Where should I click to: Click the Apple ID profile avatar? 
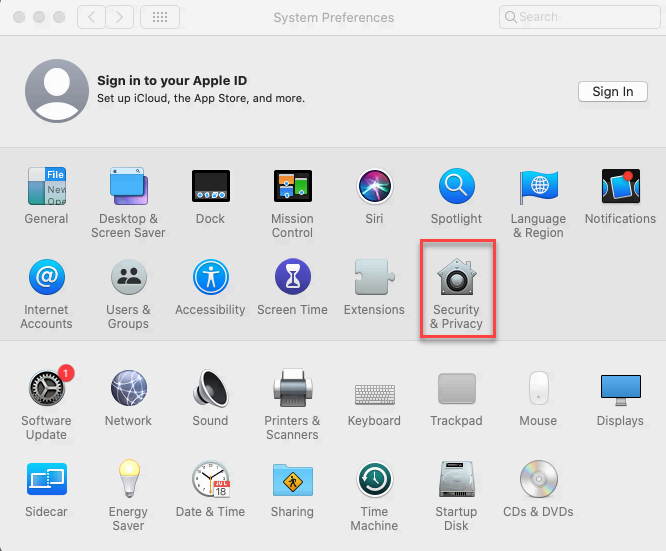pos(56,90)
